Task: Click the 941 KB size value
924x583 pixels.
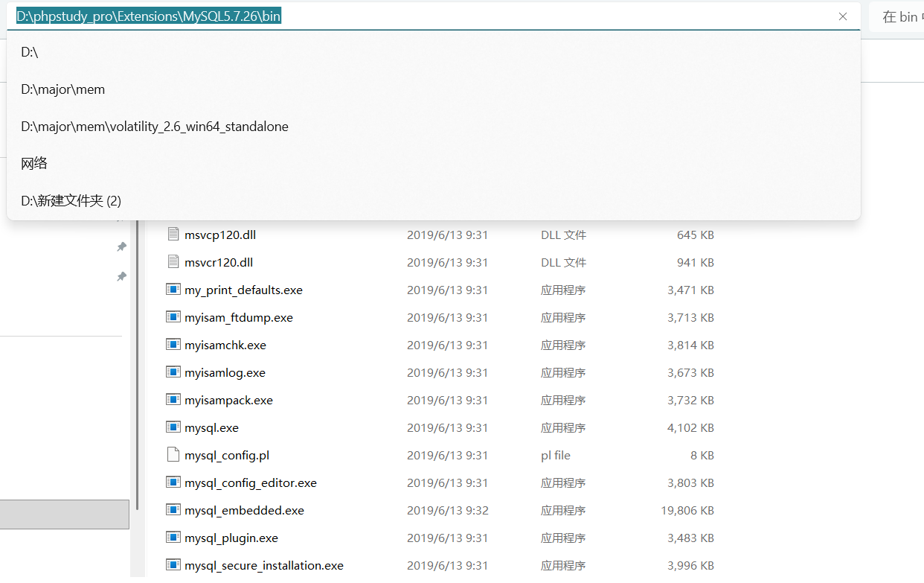Action: point(696,262)
